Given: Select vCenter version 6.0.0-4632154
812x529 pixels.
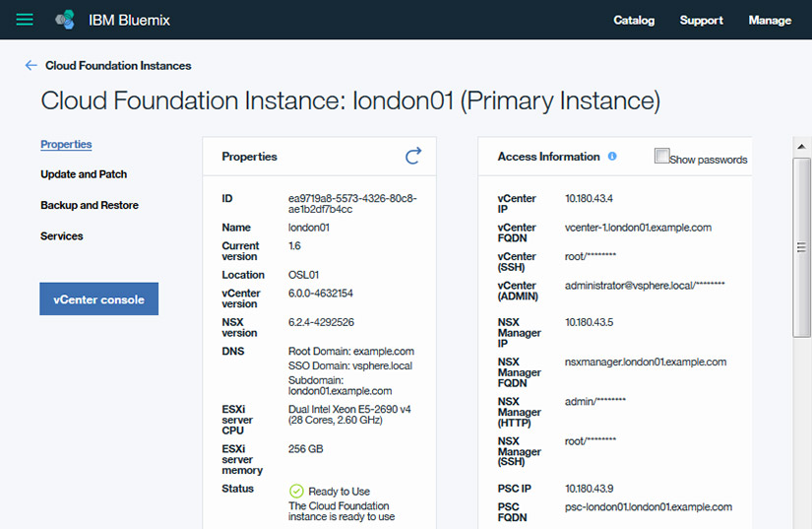Looking at the screenshot, I should tap(321, 294).
